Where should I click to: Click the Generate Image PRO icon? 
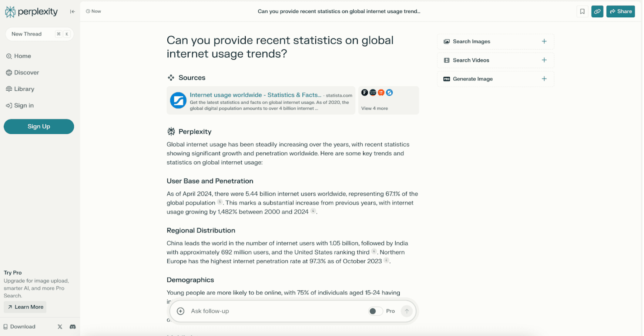[447, 79]
